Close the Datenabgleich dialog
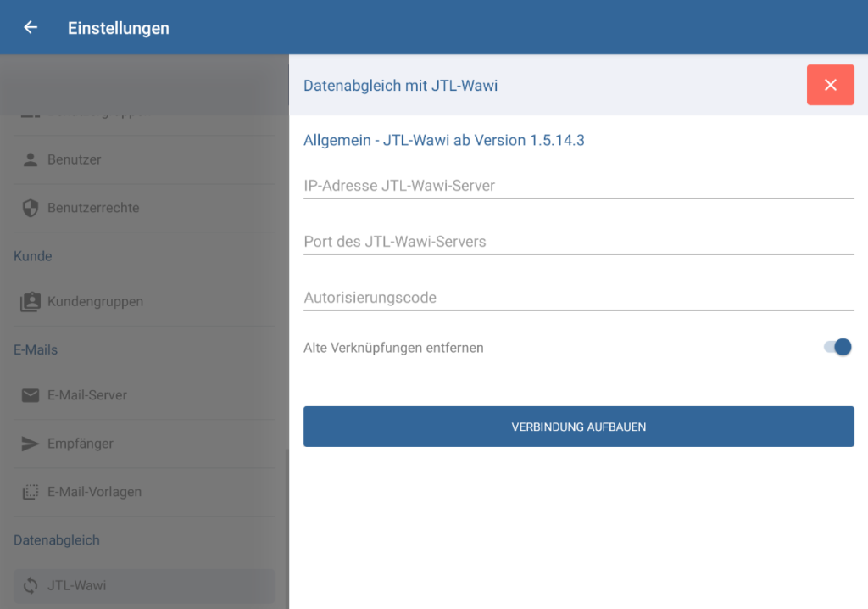Viewport: 868px width, 609px height. click(x=830, y=85)
